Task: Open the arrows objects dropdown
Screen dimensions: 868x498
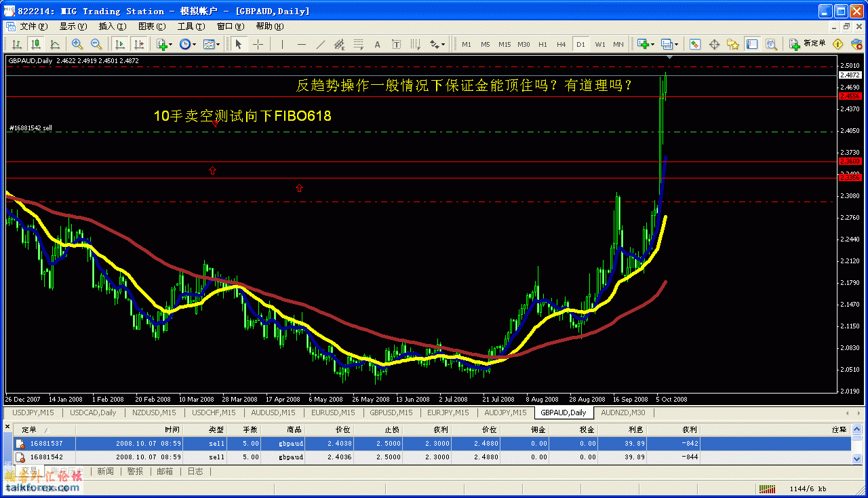Action: tap(437, 44)
